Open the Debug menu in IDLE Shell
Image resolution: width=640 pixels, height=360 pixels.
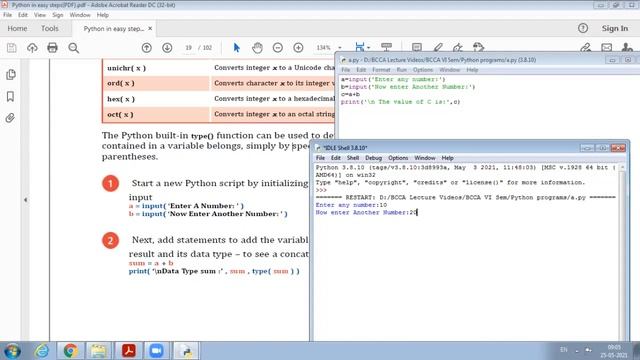tap(373, 158)
